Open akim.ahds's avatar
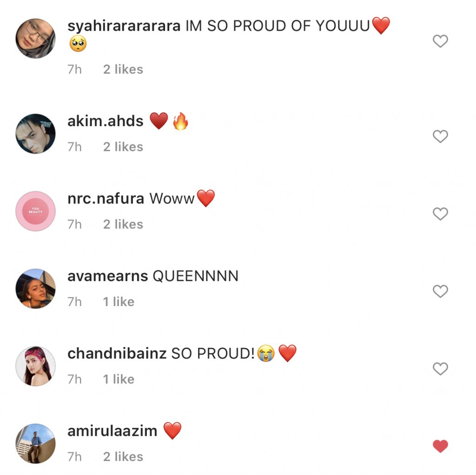Viewport: 476px width, 475px height. (x=35, y=134)
